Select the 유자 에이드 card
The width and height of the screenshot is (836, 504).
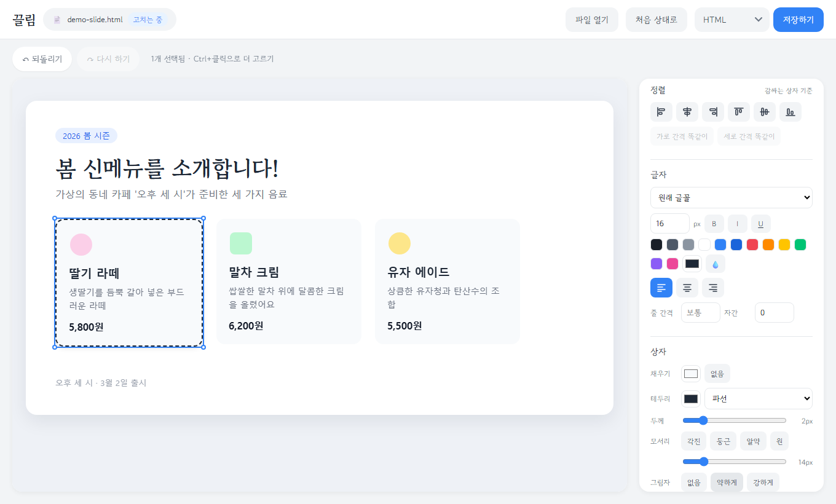tap(448, 282)
